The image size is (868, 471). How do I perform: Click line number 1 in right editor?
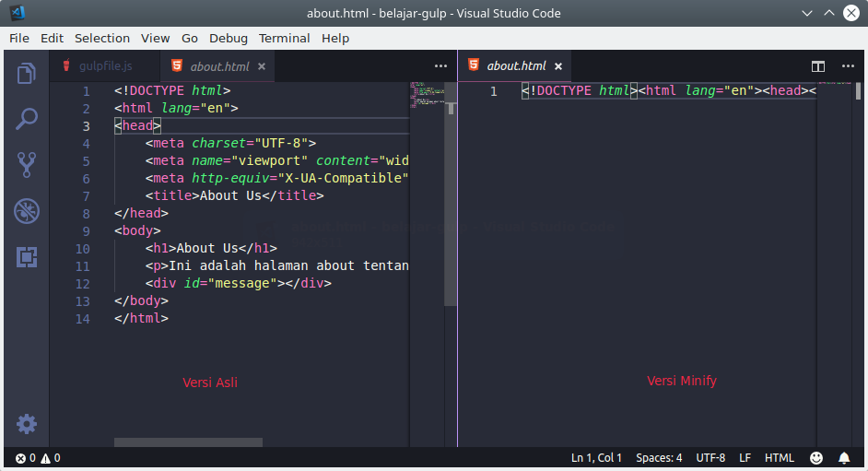(x=493, y=91)
